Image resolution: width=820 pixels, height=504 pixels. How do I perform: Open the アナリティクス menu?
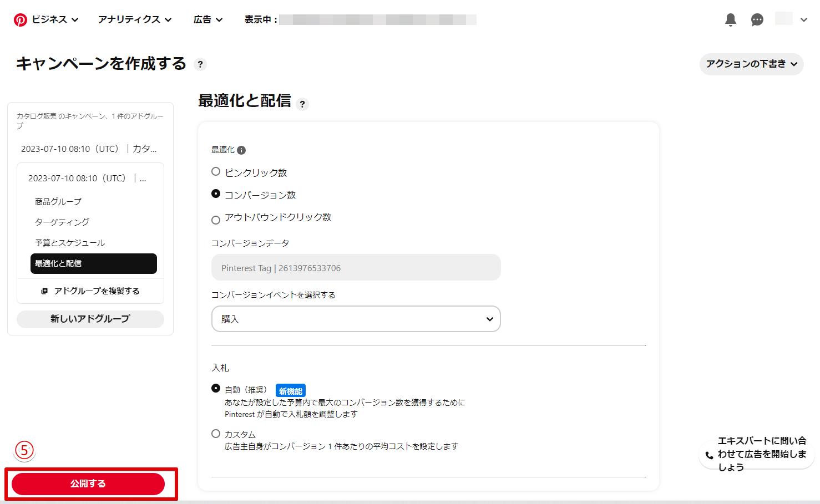coord(135,19)
